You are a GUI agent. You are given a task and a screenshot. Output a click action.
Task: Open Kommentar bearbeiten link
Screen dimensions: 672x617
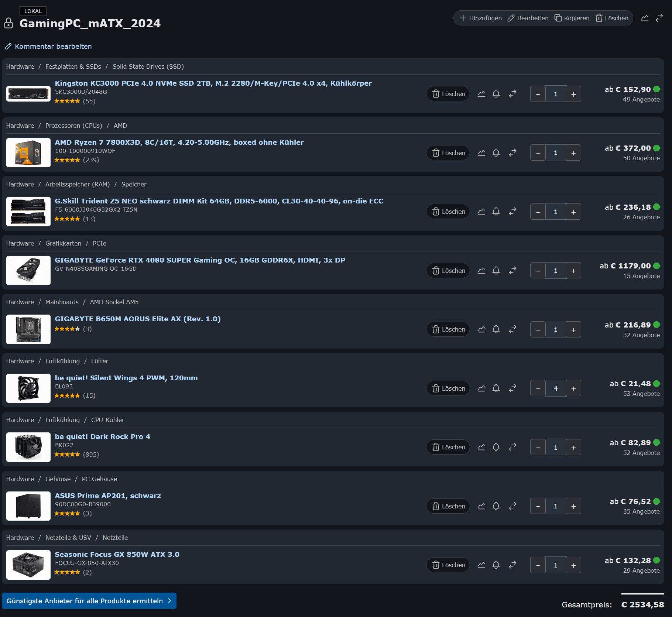[48, 47]
